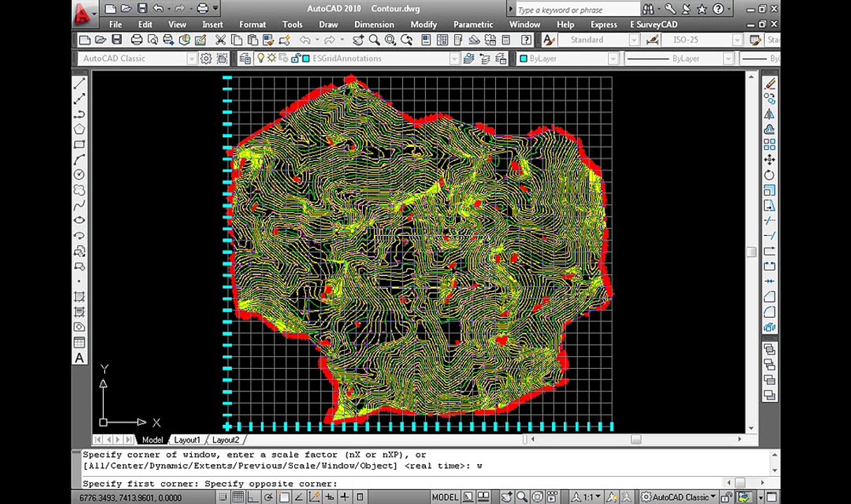This screenshot has width=851, height=504.
Task: Click the Model tab
Action: click(x=152, y=440)
